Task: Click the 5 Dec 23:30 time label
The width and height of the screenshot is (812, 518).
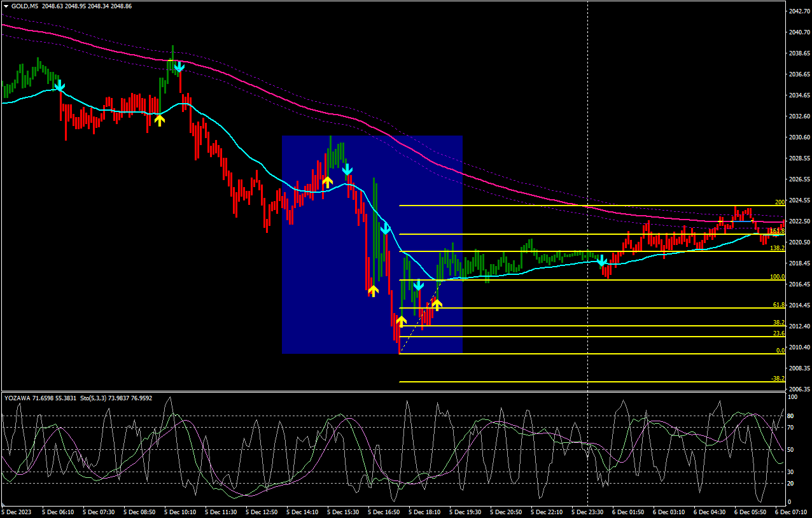Action: (x=587, y=512)
